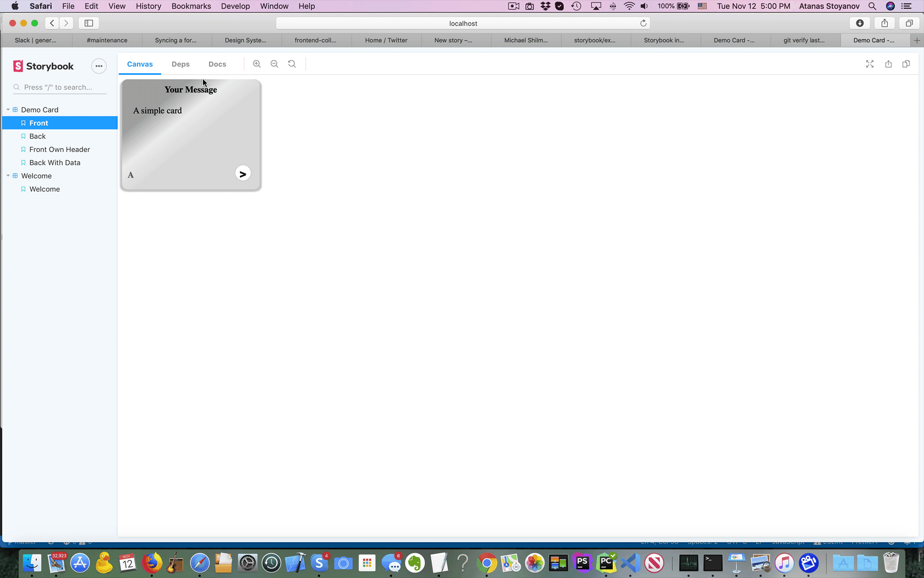
Task: Open the Front Own Header story
Action: 59,149
